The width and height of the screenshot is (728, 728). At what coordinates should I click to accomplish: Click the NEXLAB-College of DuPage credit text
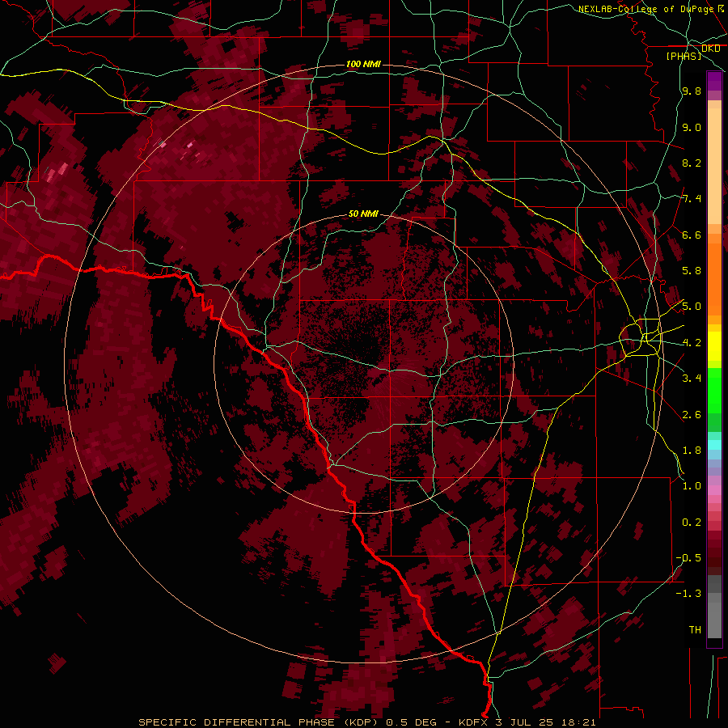click(646, 9)
